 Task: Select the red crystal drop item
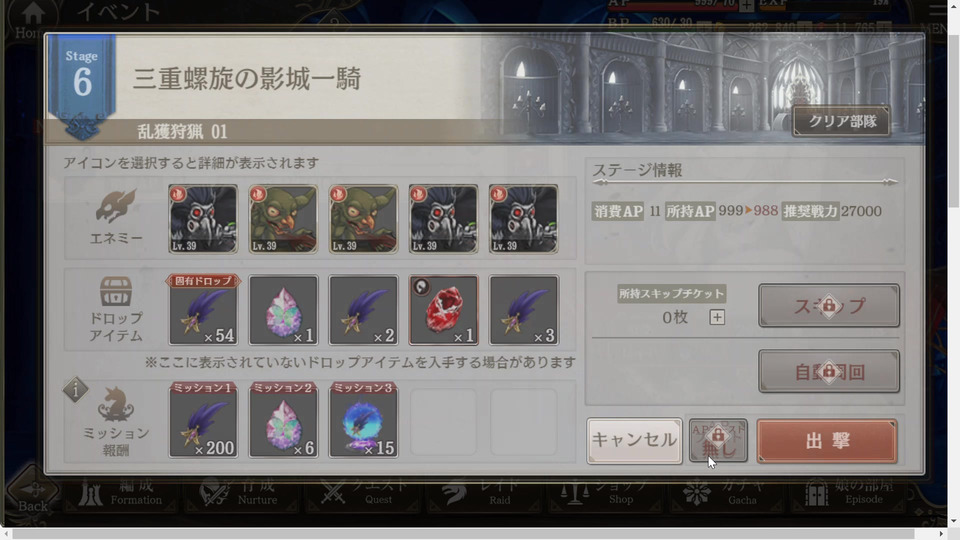click(443, 310)
